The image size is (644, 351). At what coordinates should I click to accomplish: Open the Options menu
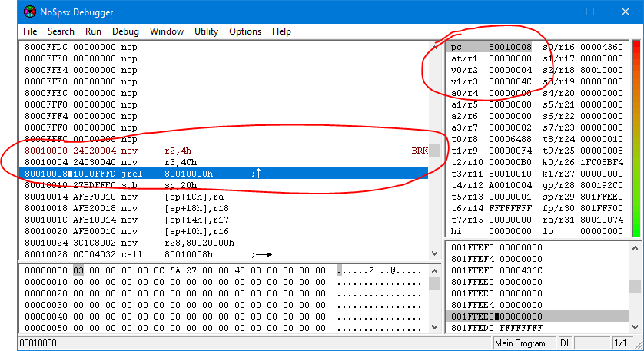pos(245,31)
